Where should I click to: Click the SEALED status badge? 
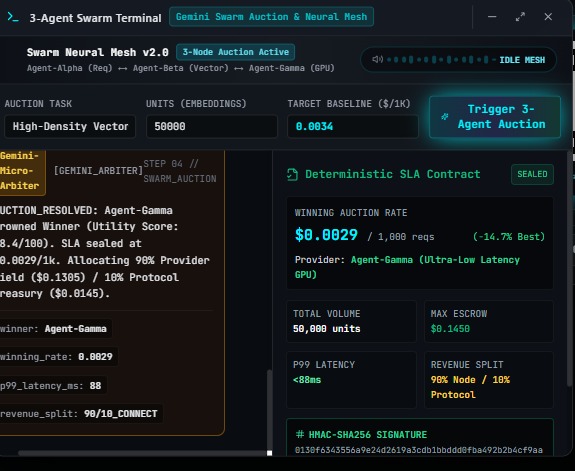click(x=532, y=174)
